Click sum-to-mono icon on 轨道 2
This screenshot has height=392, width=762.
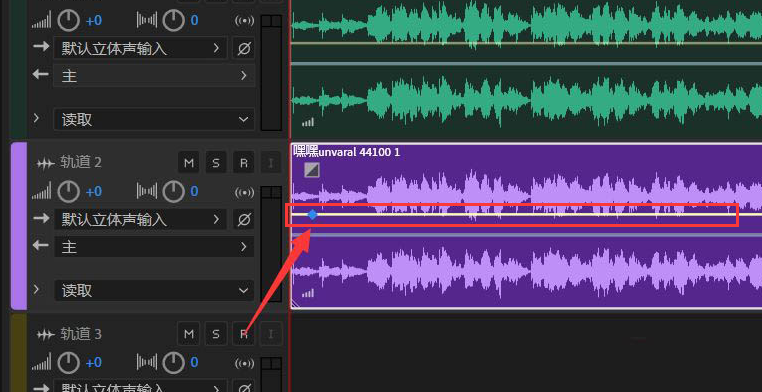pos(244,192)
